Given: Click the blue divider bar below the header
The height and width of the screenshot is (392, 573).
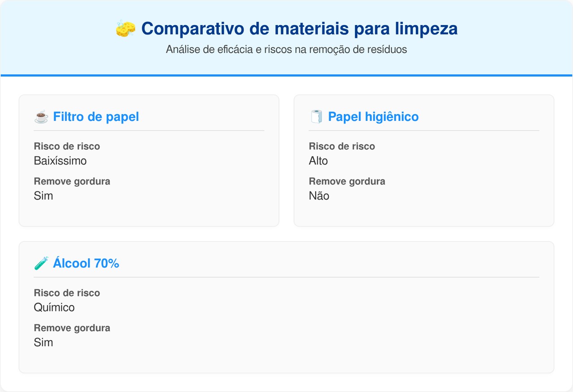Looking at the screenshot, I should click(286, 74).
